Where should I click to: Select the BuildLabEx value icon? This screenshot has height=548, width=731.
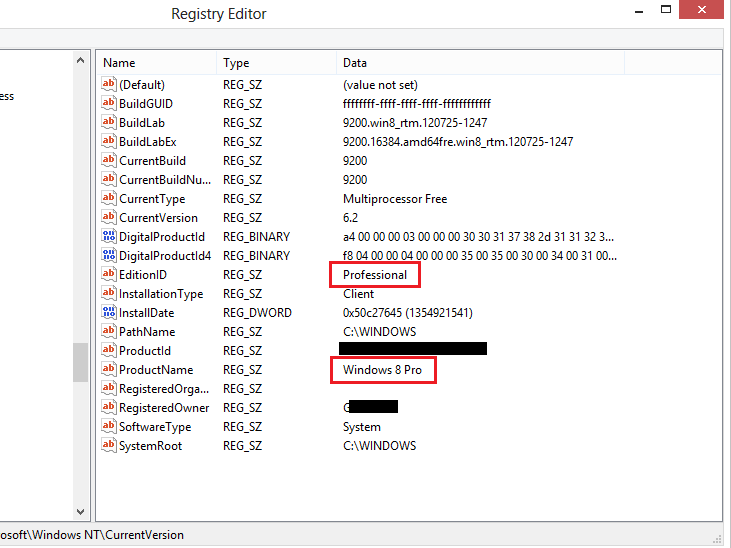pyautogui.click(x=109, y=142)
